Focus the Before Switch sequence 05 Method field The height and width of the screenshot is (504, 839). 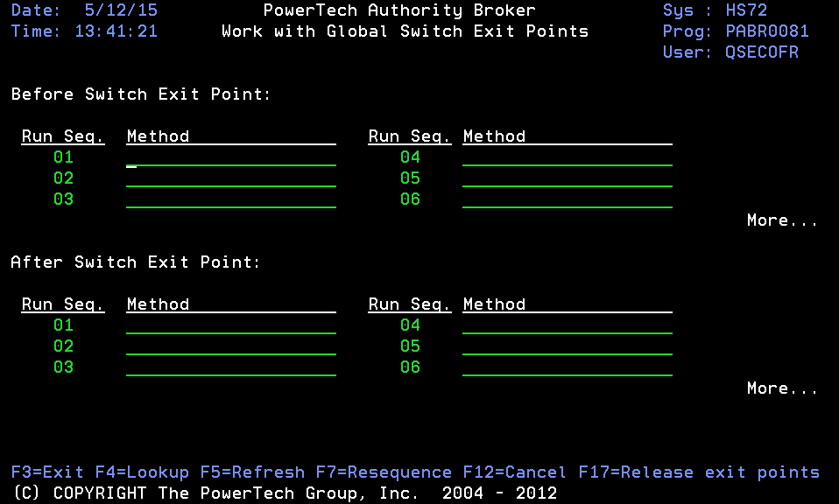coord(568,178)
